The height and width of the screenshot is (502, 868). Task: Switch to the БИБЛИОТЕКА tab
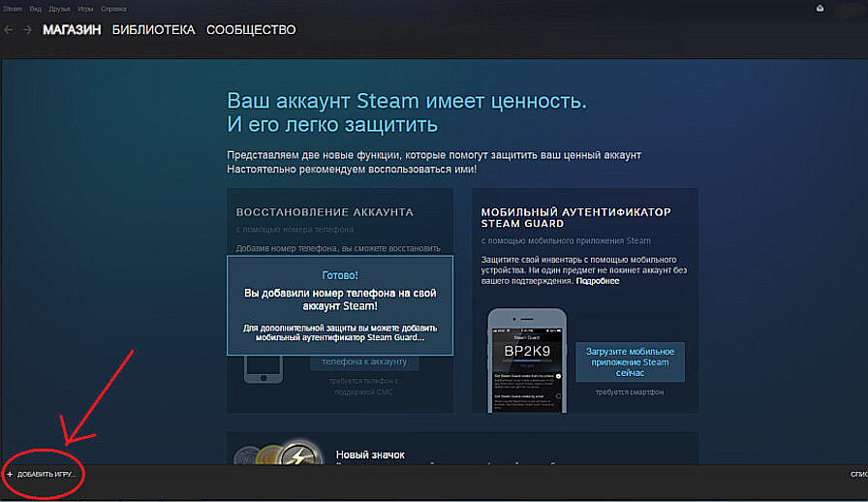[x=153, y=30]
